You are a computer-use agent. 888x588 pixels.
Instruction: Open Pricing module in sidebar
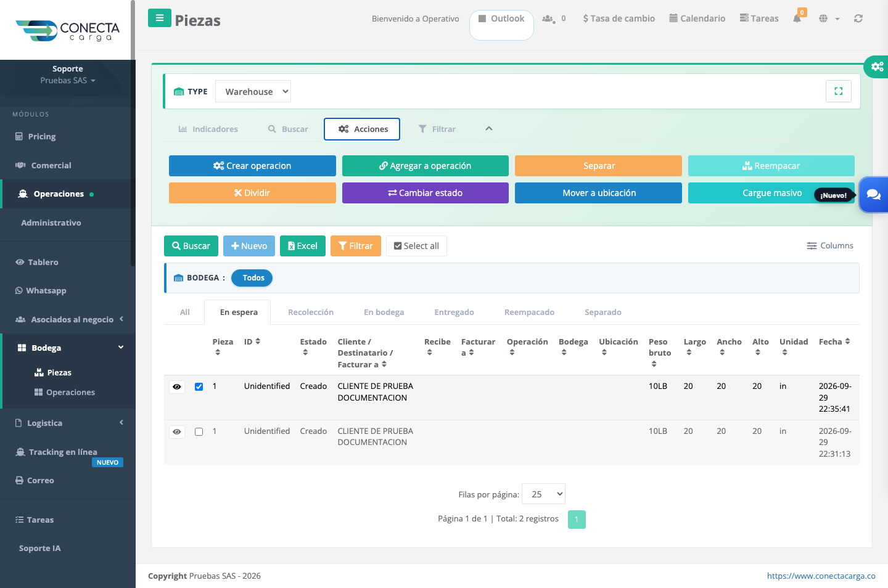(36, 136)
